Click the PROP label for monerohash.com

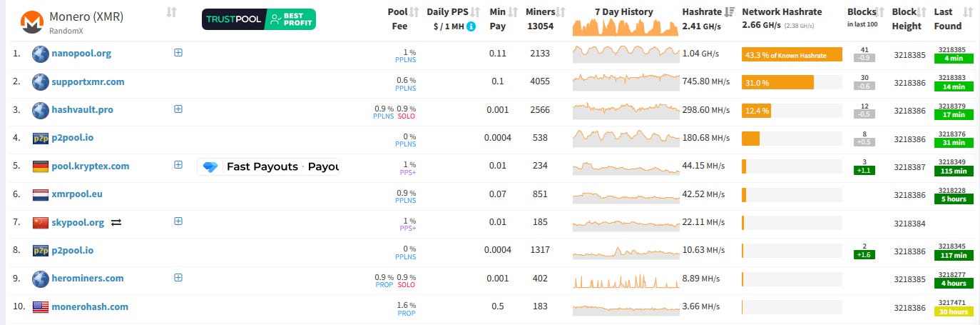407,313
